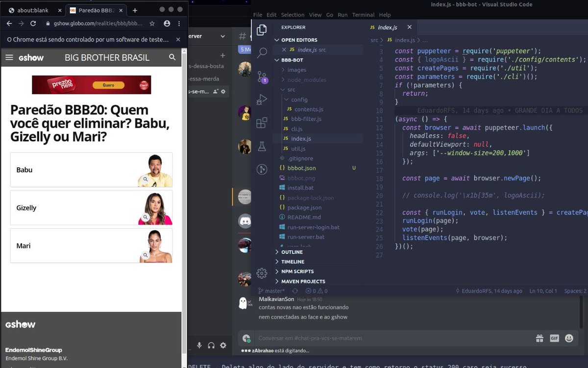Screen dimensions: 588x368
Task: Close index.js entry in Open Editors
Action: (284, 50)
